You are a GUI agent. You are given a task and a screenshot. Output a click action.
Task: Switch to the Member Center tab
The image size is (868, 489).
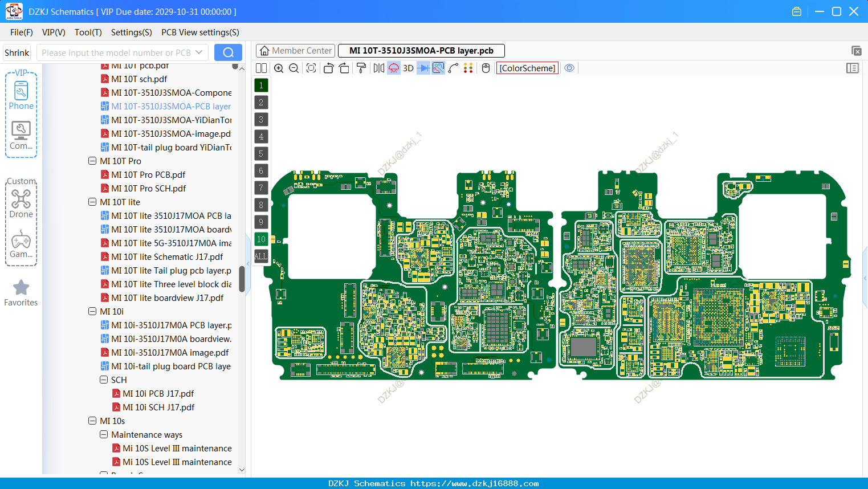295,51
